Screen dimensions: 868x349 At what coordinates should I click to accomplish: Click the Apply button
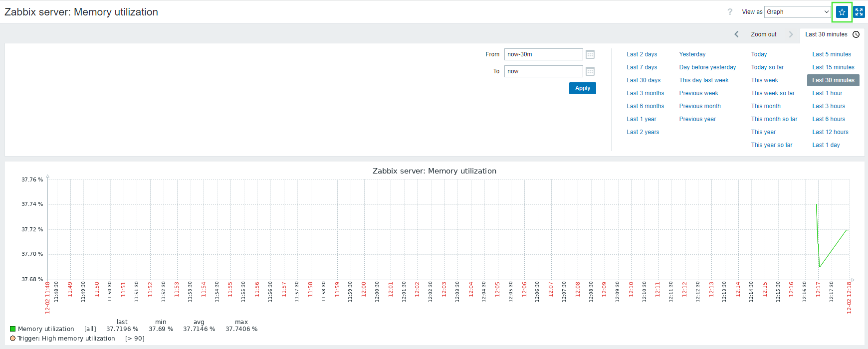click(583, 88)
